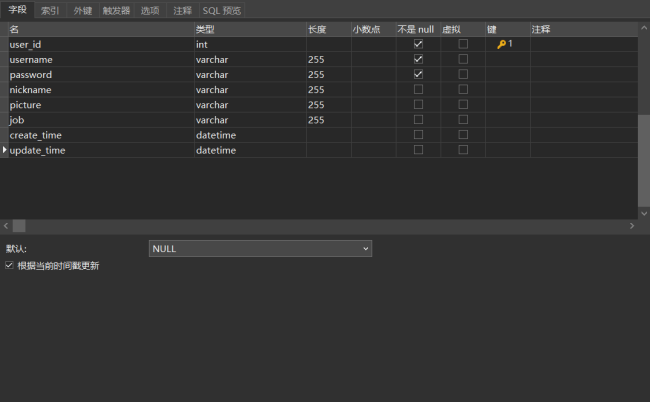Click the comment cell of the username row
This screenshot has width=650, height=402.
pos(584,59)
